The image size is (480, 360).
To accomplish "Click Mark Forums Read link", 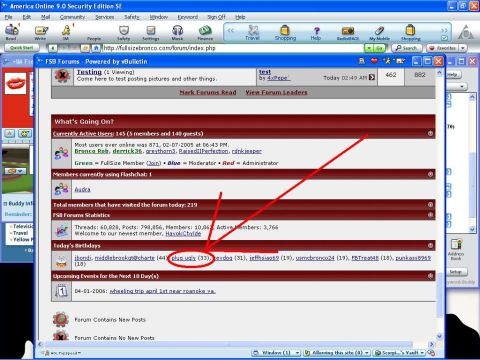I will point(208,92).
